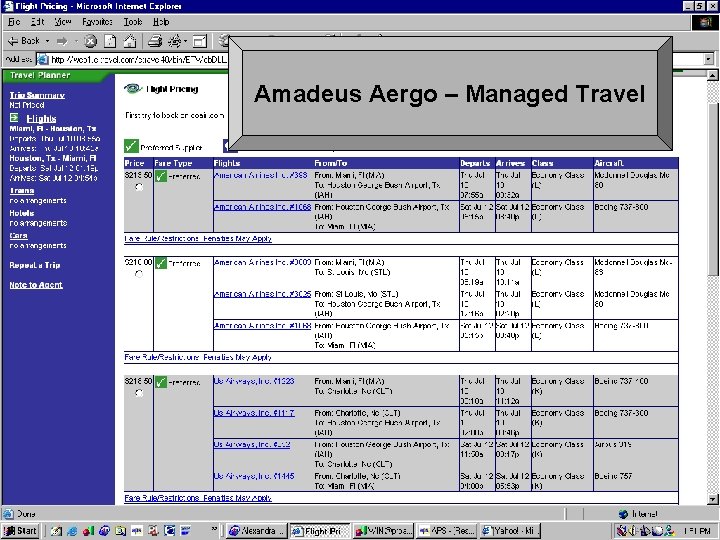Stop page loading with the Stop icon
Image resolution: width=720 pixels, height=540 pixels.
tap(90, 41)
